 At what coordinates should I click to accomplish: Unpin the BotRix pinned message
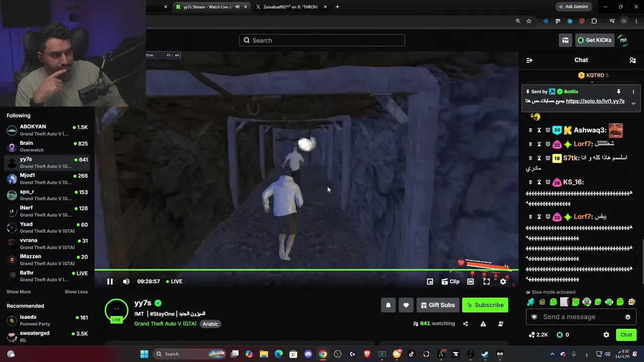(619, 92)
